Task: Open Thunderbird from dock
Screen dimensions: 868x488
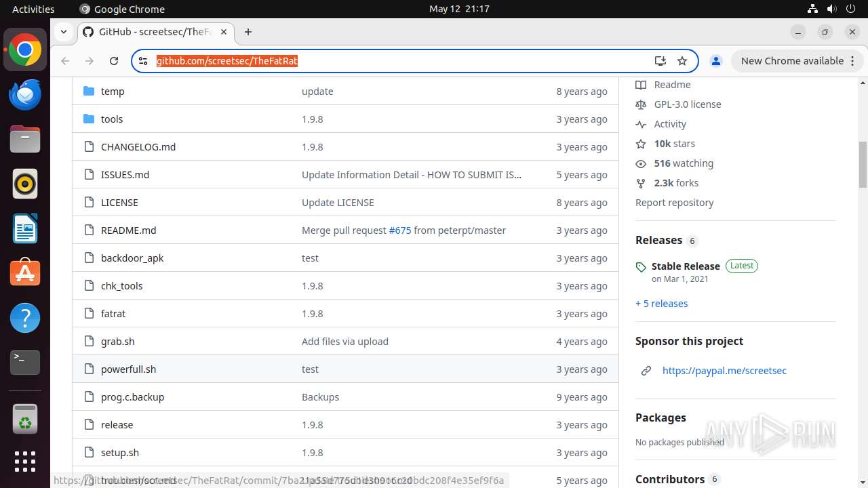Action: click(25, 94)
